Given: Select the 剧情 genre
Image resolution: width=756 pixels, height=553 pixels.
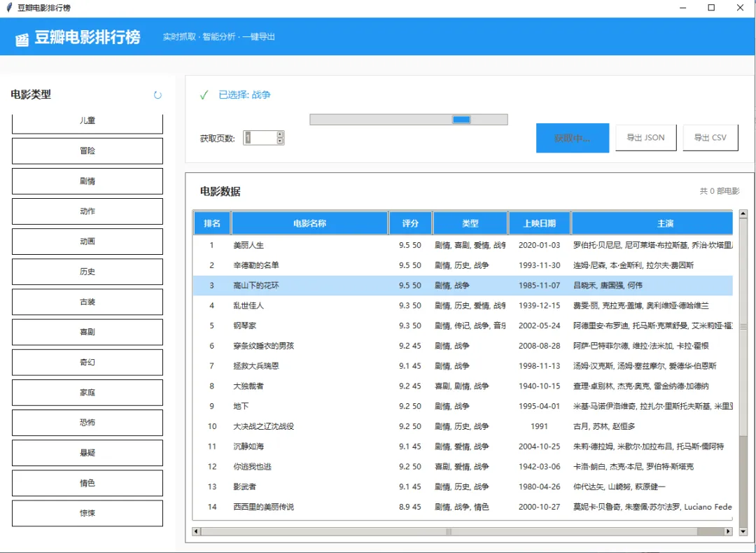Looking at the screenshot, I should pyautogui.click(x=87, y=181).
